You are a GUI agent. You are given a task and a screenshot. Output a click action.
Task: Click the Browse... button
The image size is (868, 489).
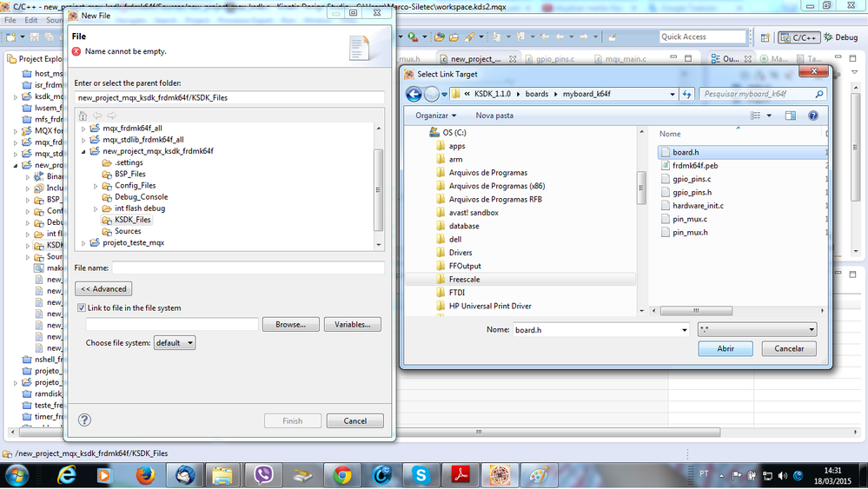pyautogui.click(x=290, y=325)
